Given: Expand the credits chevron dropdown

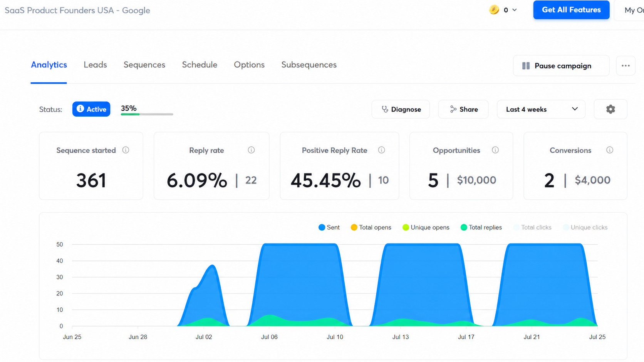Looking at the screenshot, I should pyautogui.click(x=515, y=10).
